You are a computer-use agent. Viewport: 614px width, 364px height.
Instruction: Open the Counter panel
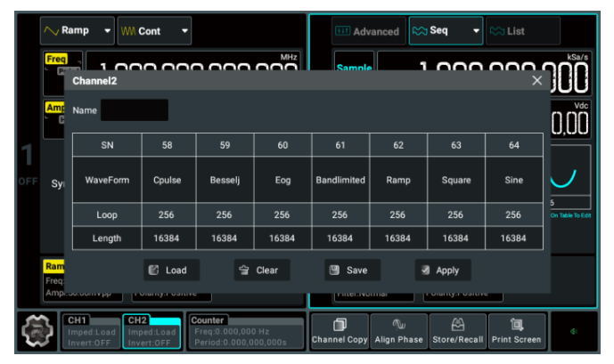click(x=245, y=332)
